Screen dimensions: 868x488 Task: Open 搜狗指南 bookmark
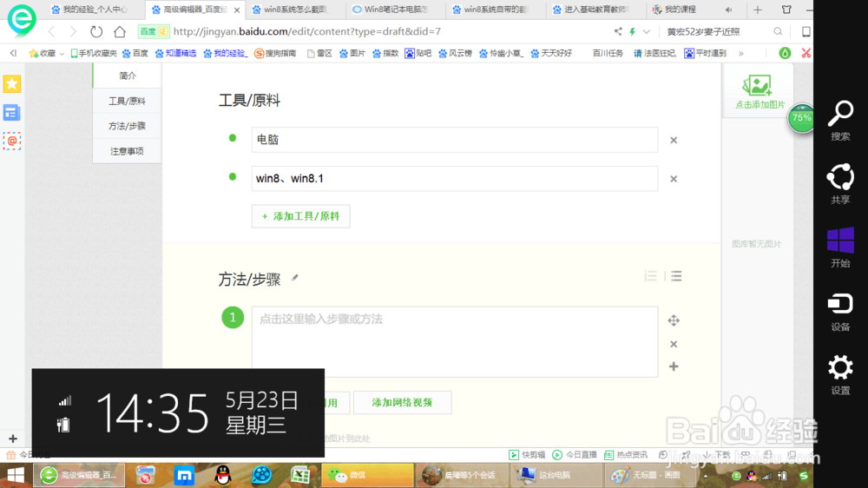pyautogui.click(x=275, y=53)
